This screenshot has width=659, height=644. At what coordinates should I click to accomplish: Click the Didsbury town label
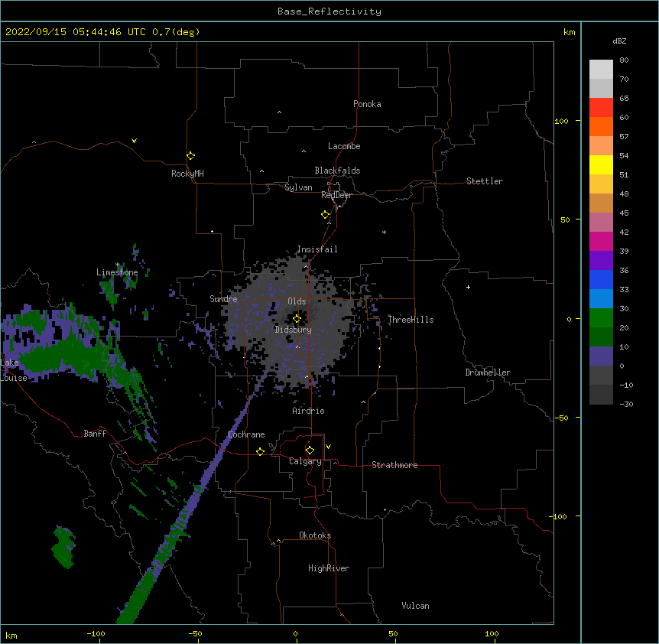(294, 330)
